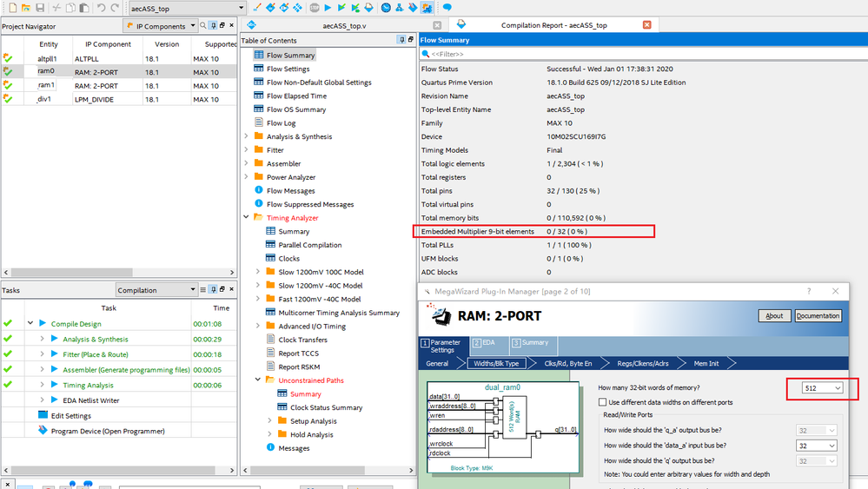Click the blue speech bubble icon
Image resolution: width=868 pixels, height=489 pixels.
point(447,8)
